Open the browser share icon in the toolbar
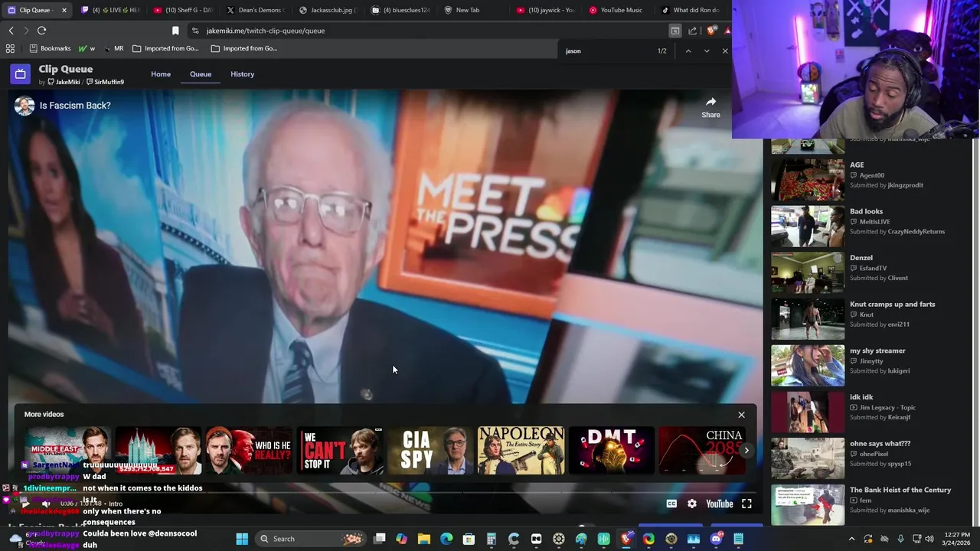The height and width of the screenshot is (551, 980). click(692, 31)
